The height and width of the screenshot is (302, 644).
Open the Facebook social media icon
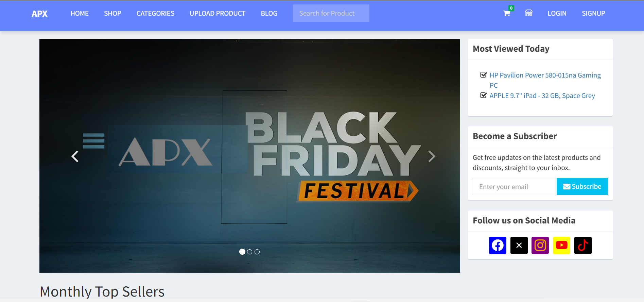(x=498, y=245)
